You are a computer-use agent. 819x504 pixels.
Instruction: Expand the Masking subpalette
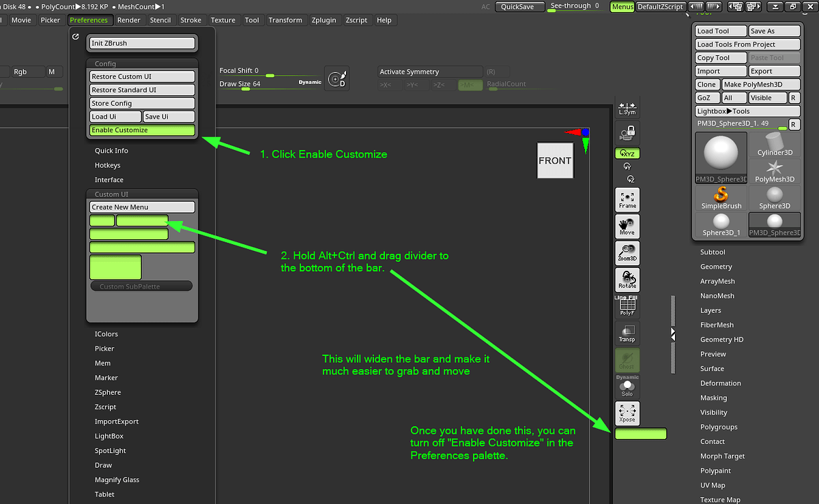(x=714, y=398)
